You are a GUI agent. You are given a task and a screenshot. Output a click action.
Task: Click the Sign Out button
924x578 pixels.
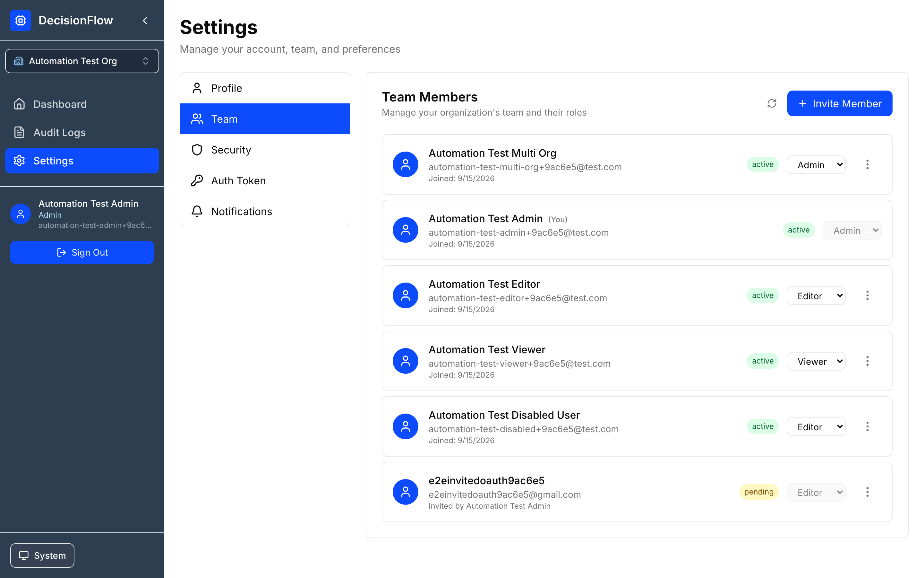82,252
